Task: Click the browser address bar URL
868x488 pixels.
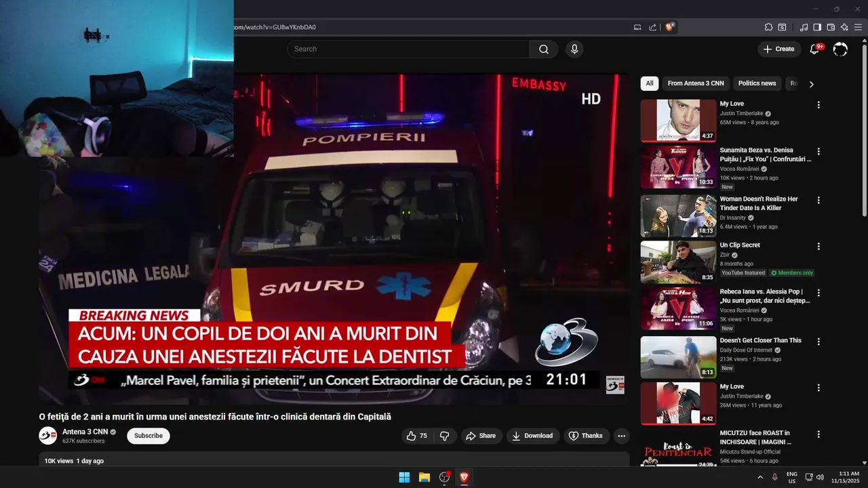Action: pos(275,27)
